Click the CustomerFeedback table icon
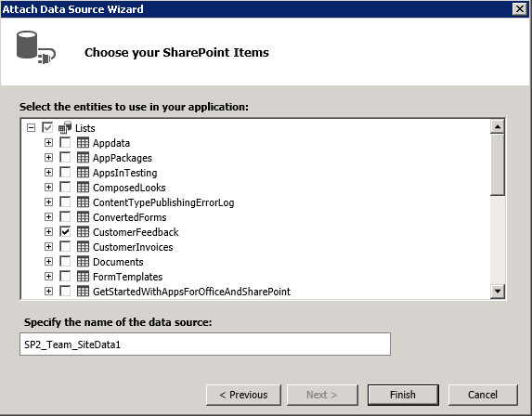The image size is (532, 416). point(83,232)
